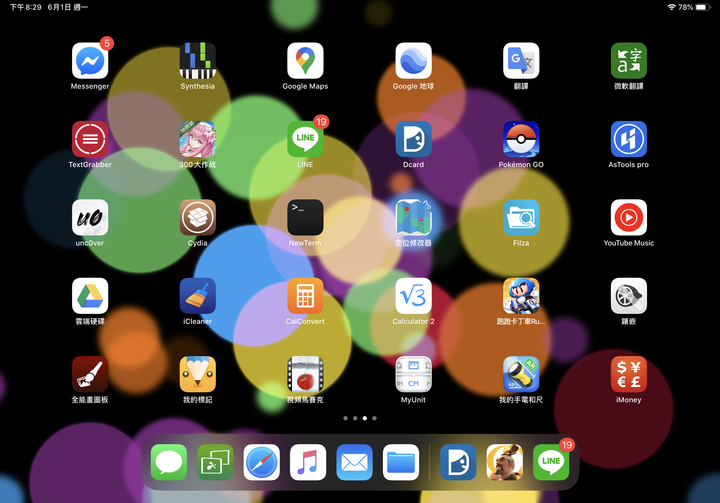Open Files app in the dock
Viewport: 720px width, 503px height.
click(x=401, y=462)
